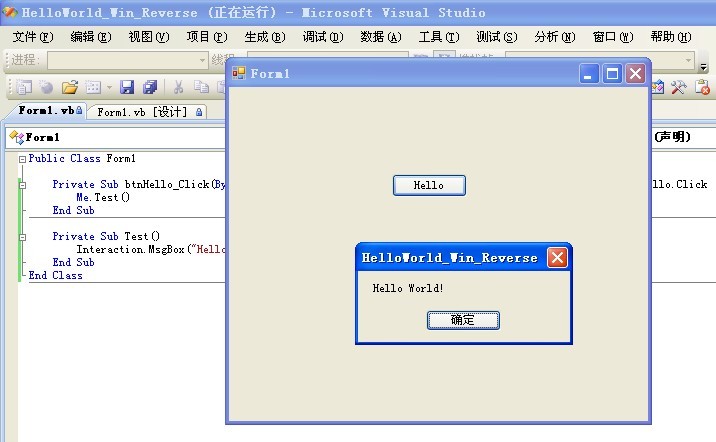Open the 工具(T) menu
Viewport: 716px width, 442px height.
coord(439,37)
